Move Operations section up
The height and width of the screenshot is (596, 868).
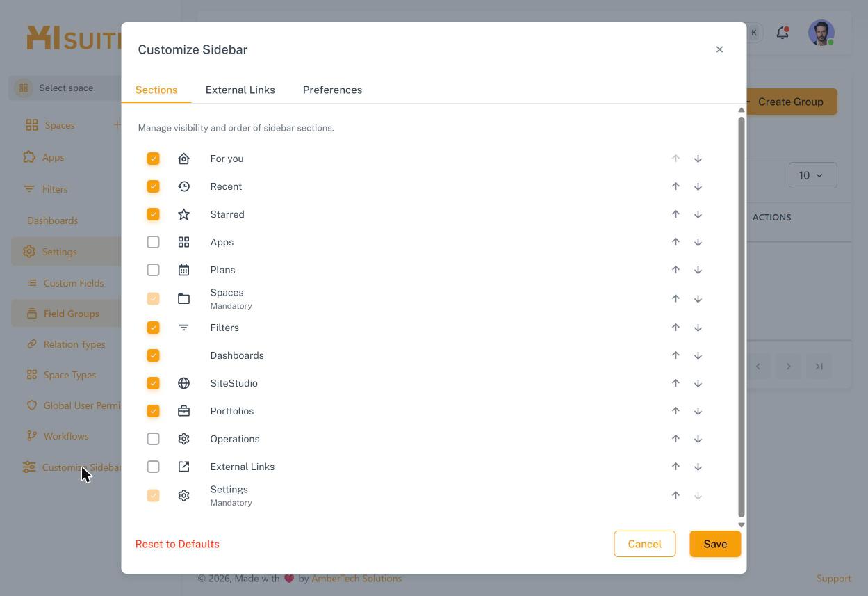point(675,439)
